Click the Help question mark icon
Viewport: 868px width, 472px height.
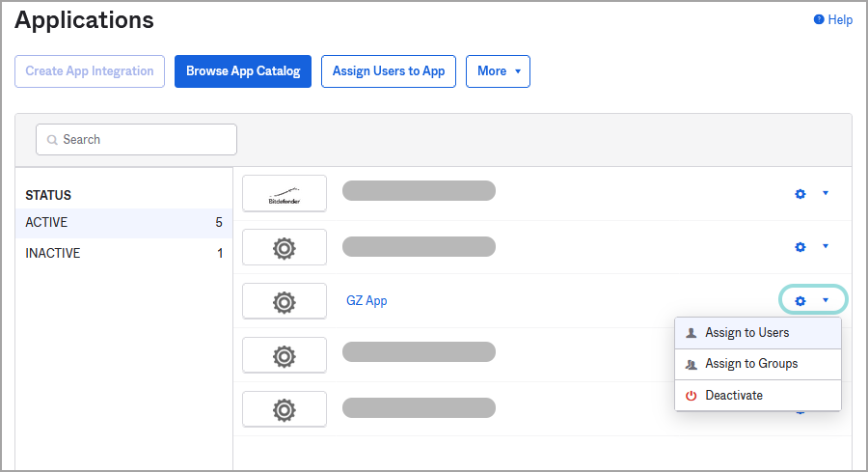819,19
